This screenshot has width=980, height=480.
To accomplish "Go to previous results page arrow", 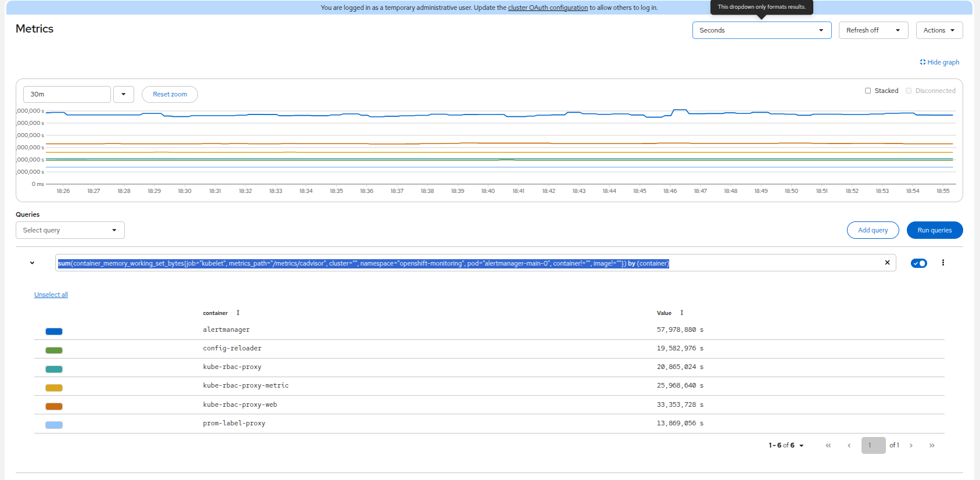I will point(849,445).
